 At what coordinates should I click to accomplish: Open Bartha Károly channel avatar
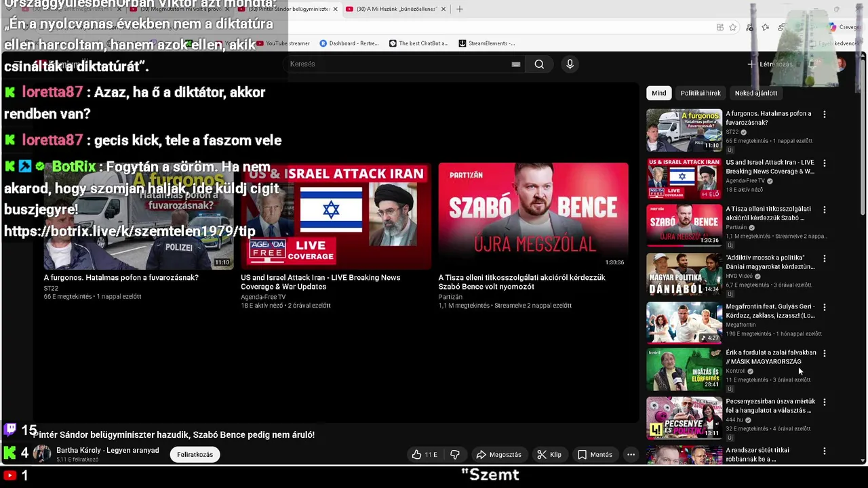tap(42, 454)
